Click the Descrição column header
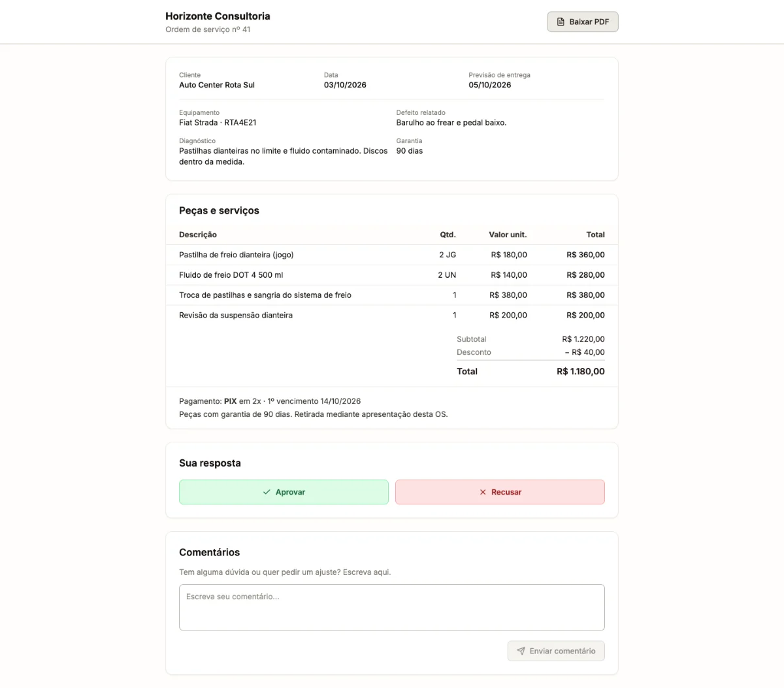The height and width of the screenshot is (688, 784). tap(198, 235)
